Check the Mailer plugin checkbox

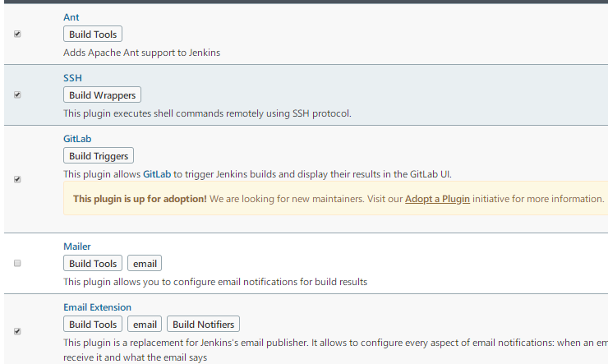[17, 263]
